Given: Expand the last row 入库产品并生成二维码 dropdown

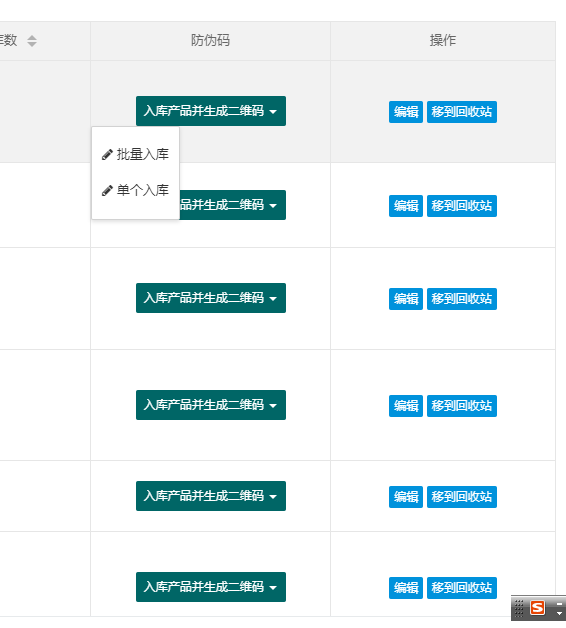Looking at the screenshot, I should point(211,587).
